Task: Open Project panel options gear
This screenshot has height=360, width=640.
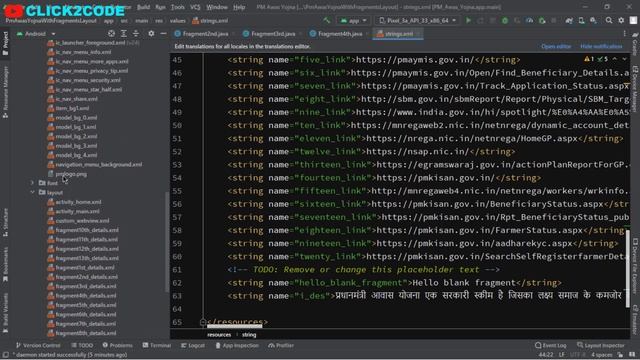Action: coord(151,33)
